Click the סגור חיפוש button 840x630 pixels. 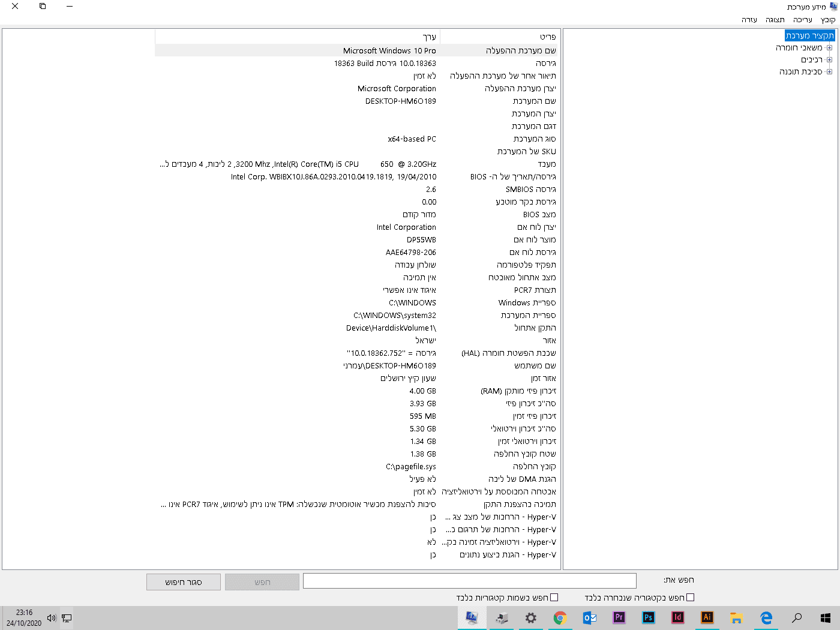[184, 582]
